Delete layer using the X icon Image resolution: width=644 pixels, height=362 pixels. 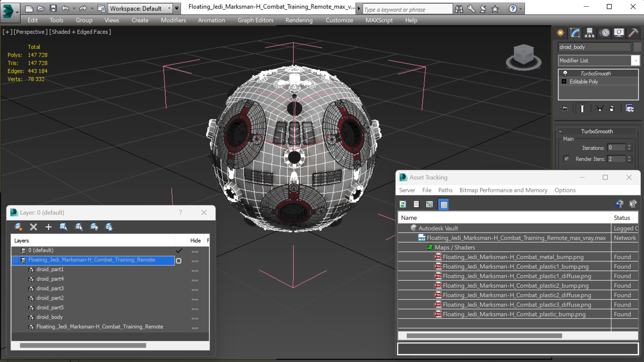pyautogui.click(x=33, y=227)
